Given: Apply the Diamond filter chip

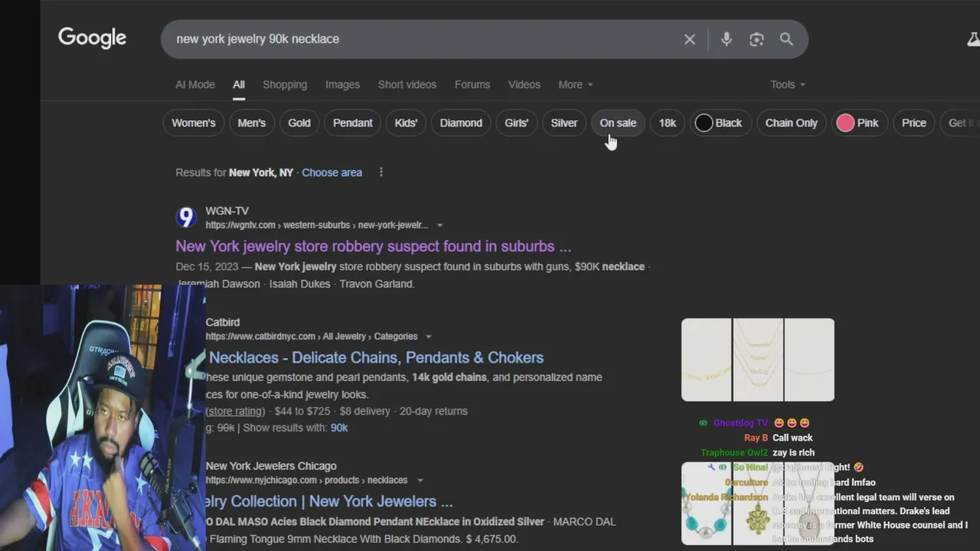Looking at the screenshot, I should (461, 122).
